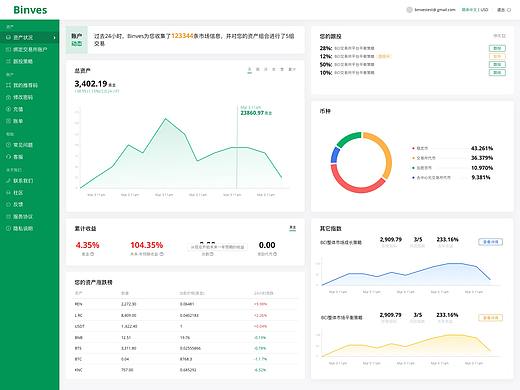The width and height of the screenshot is (520, 390).
Task: Click the orange button on the 12% strategy row
Action: 497,56
